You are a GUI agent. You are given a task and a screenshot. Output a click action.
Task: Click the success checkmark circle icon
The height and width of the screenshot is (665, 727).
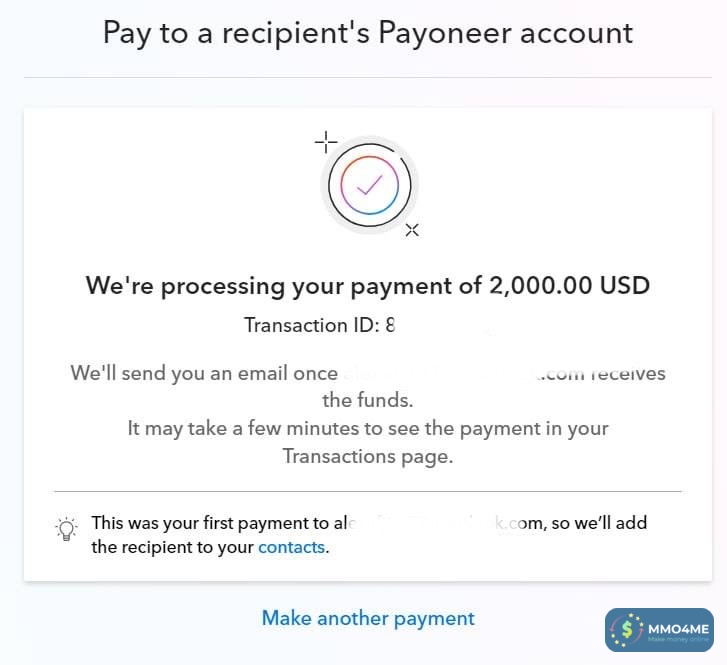tap(369, 184)
